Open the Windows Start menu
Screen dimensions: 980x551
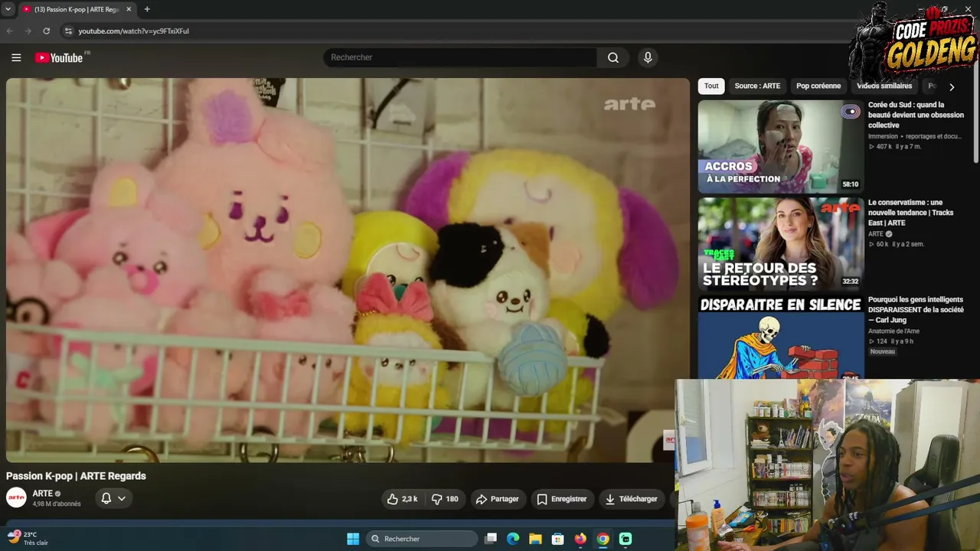point(353,539)
